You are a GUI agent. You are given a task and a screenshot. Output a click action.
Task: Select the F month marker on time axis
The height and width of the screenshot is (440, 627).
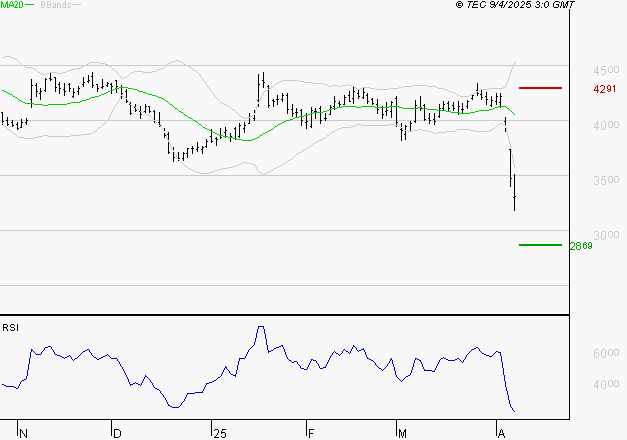pyautogui.click(x=311, y=434)
